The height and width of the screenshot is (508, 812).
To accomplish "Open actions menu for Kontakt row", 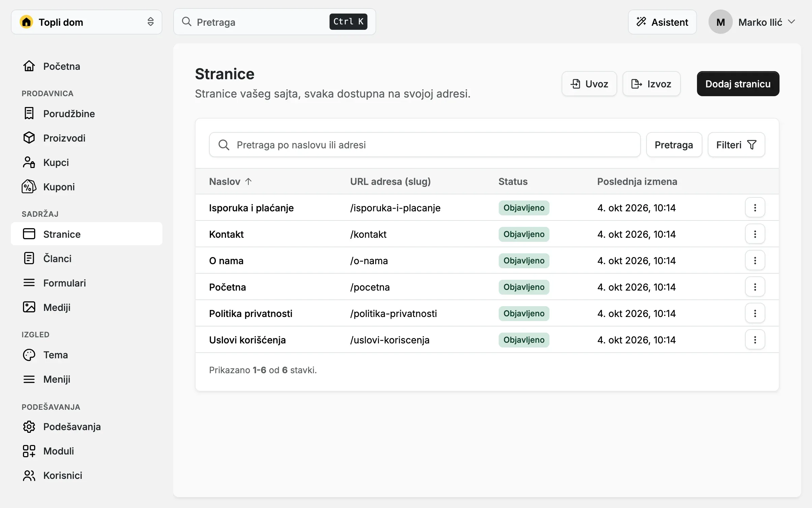I will pyautogui.click(x=755, y=234).
